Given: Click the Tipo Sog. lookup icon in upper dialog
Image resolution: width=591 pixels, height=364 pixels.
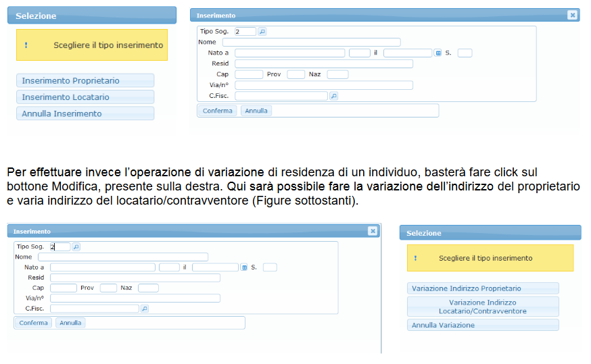Looking at the screenshot, I should (x=262, y=31).
